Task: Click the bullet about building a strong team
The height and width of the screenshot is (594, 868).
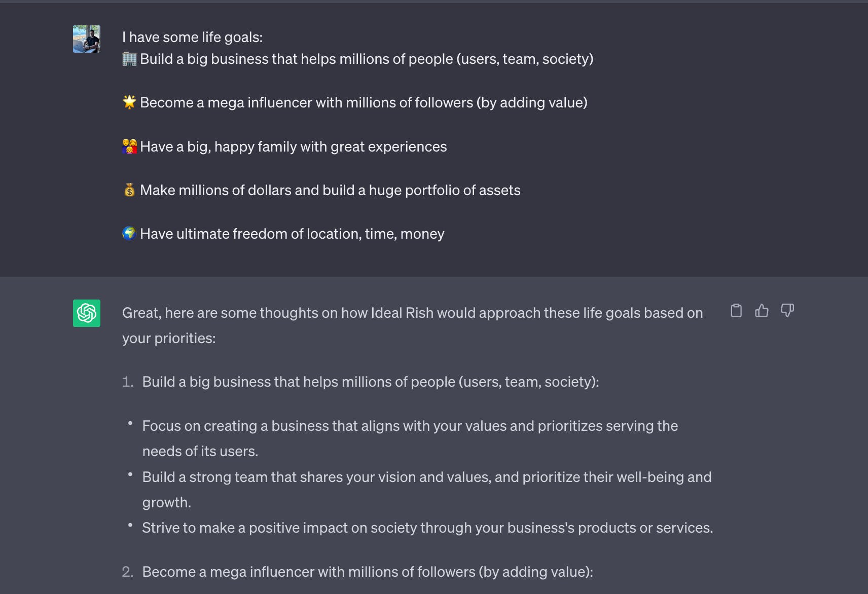Action: coord(427,476)
